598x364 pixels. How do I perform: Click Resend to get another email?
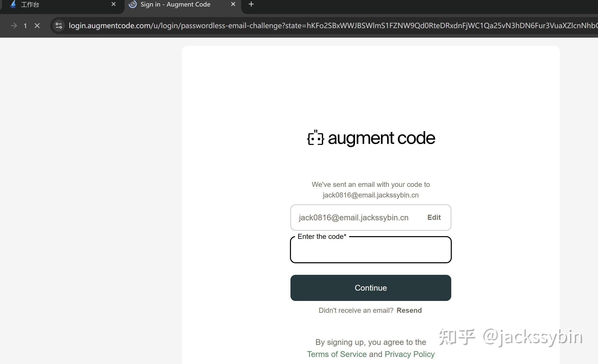point(409,310)
